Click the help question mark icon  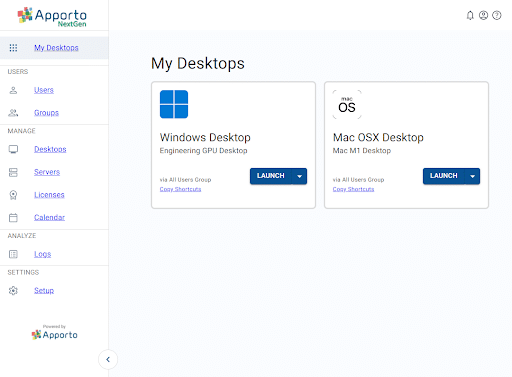(x=497, y=15)
